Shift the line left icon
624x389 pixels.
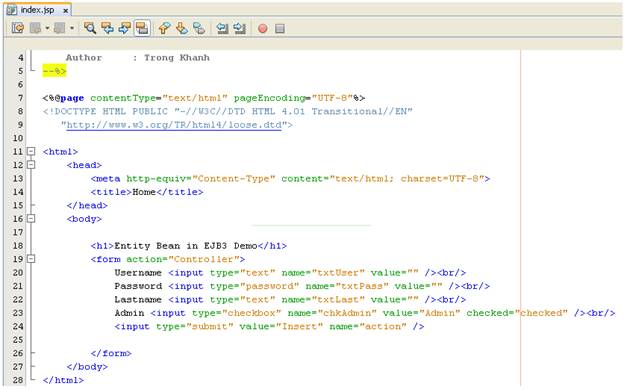point(222,28)
